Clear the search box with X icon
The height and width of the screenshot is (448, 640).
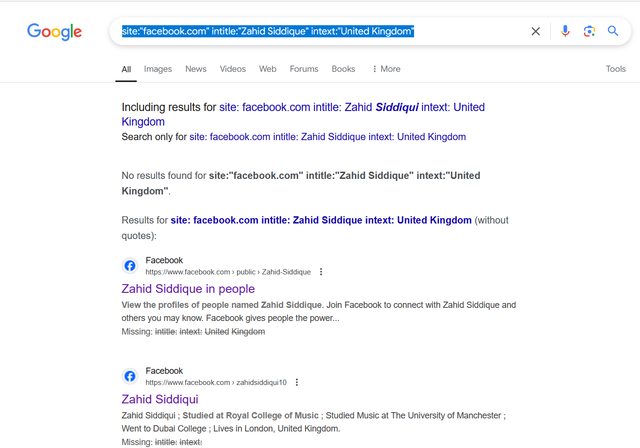pyautogui.click(x=536, y=31)
